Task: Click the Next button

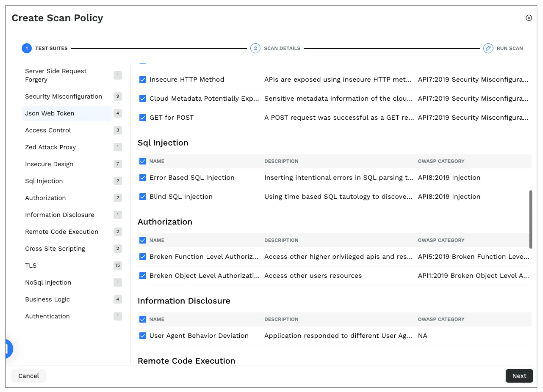Action: [x=519, y=376]
